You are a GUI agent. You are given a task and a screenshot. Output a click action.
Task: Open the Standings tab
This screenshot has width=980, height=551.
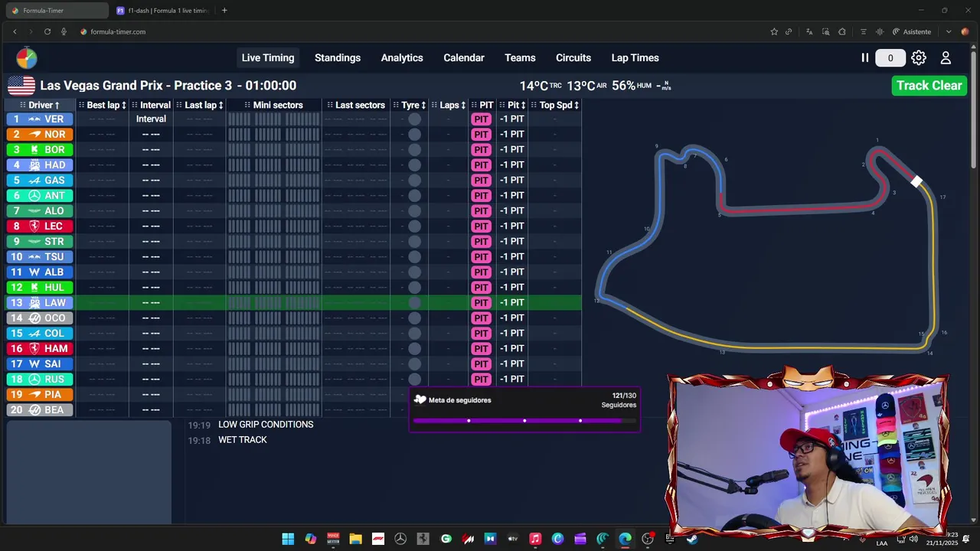pos(338,58)
